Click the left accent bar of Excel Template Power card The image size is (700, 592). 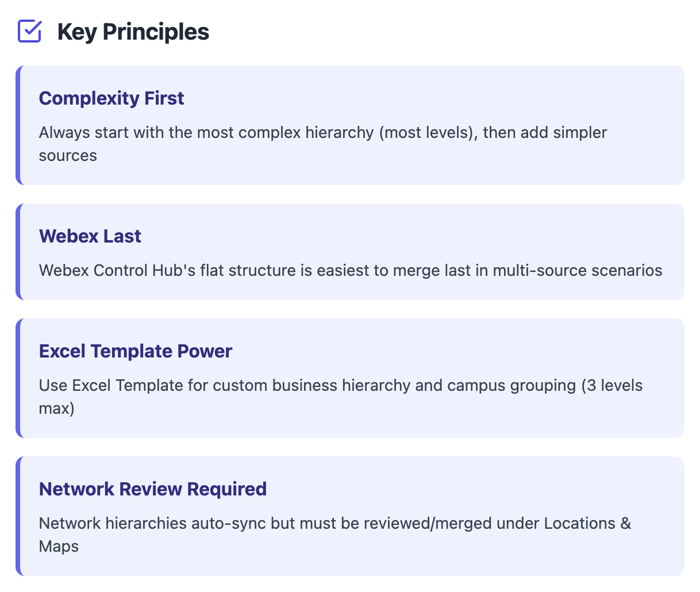click(x=18, y=378)
